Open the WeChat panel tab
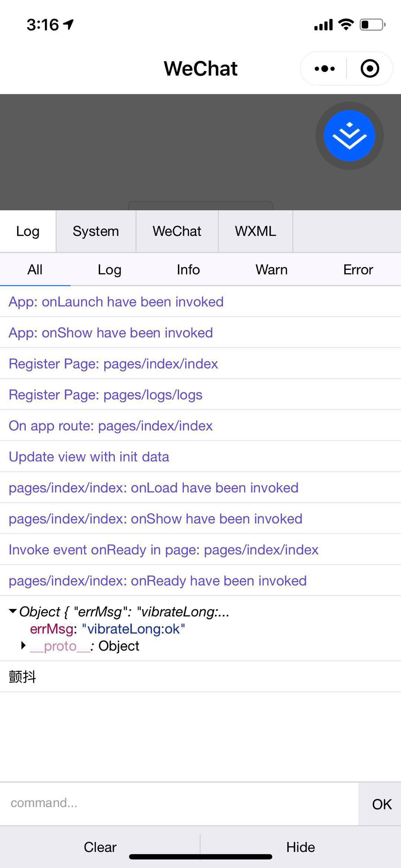 177,231
